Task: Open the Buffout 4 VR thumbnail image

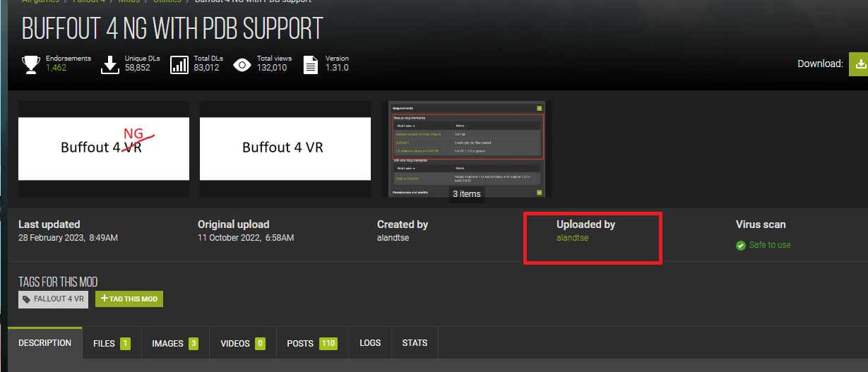Action: coord(285,148)
